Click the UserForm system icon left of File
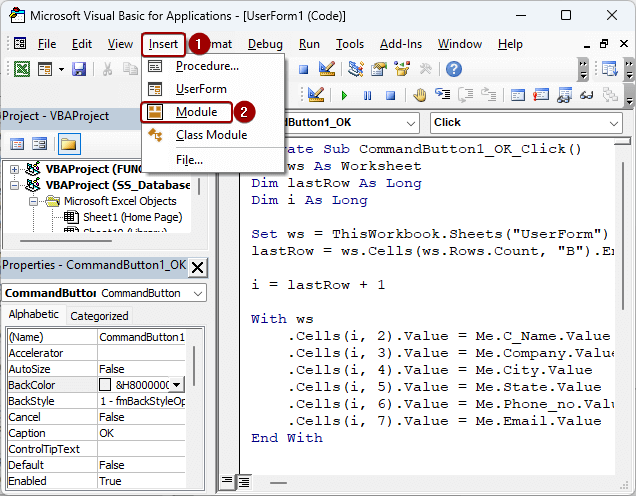The height and width of the screenshot is (496, 636). [20, 43]
